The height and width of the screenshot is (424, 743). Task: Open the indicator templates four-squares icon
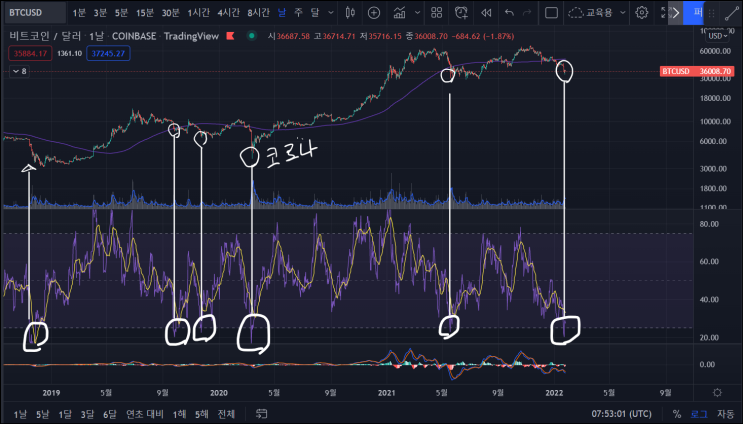pyautogui.click(x=436, y=13)
